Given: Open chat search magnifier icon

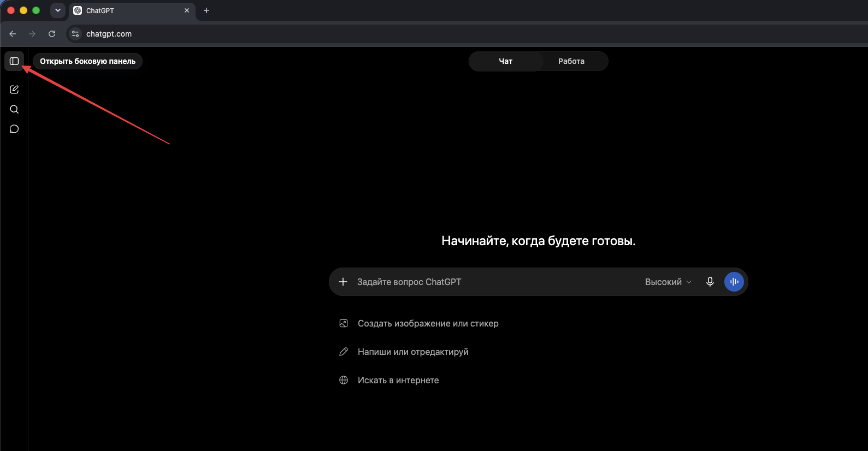Looking at the screenshot, I should point(14,109).
